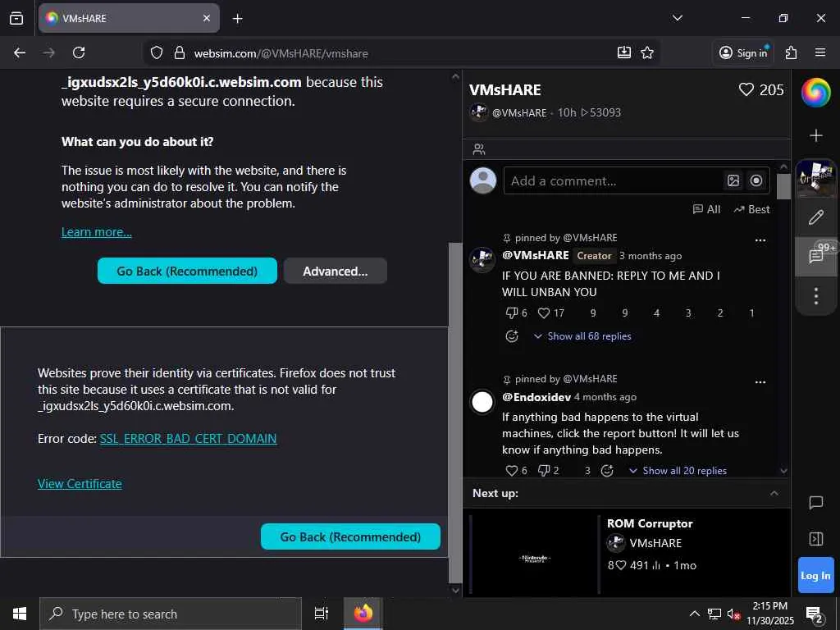Collapse the Next up section chevron
Viewport: 840px width, 630px height.
[x=774, y=493]
